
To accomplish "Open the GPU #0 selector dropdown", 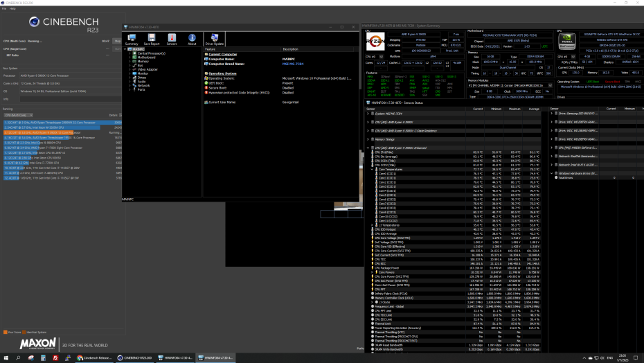I will click(573, 57).
